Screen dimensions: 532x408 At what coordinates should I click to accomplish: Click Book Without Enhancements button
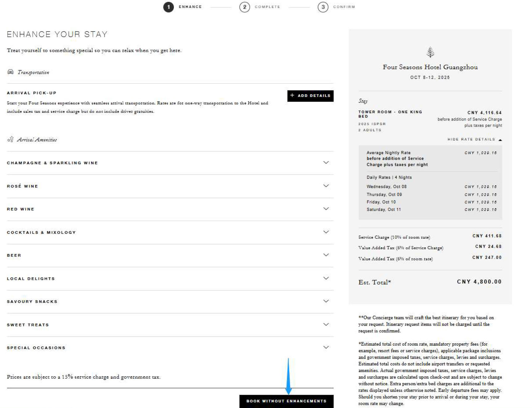(x=286, y=401)
